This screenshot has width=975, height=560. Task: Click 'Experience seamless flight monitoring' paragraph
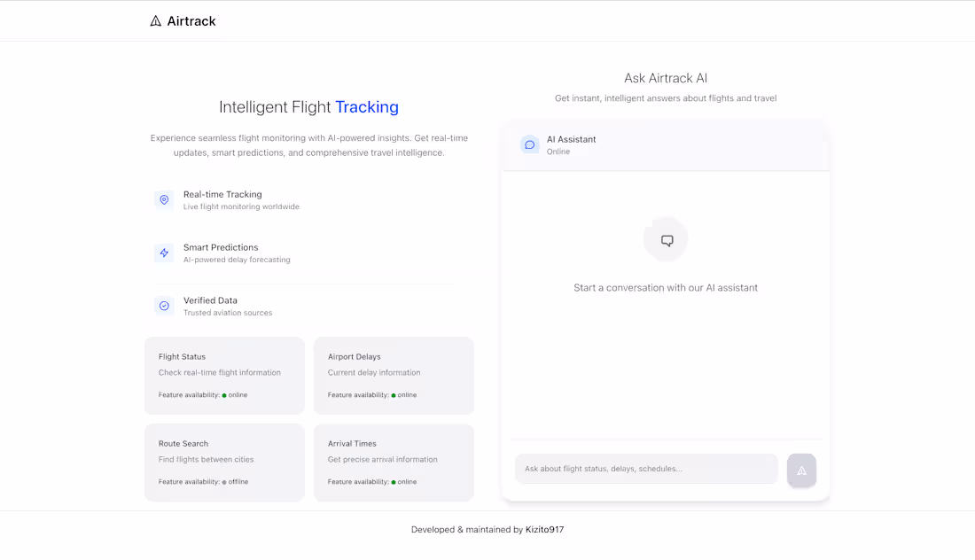309,145
